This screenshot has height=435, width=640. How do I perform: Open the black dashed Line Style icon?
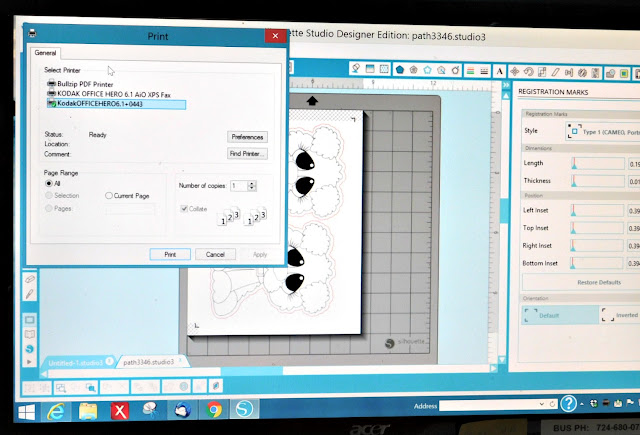(x=484, y=71)
